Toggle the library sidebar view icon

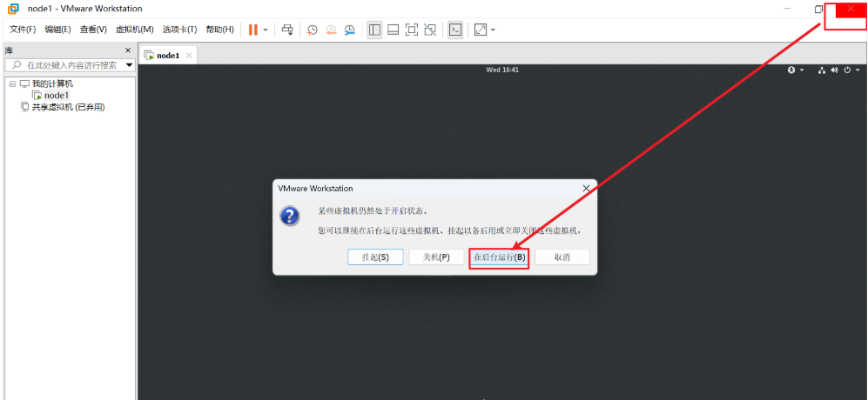(x=374, y=30)
